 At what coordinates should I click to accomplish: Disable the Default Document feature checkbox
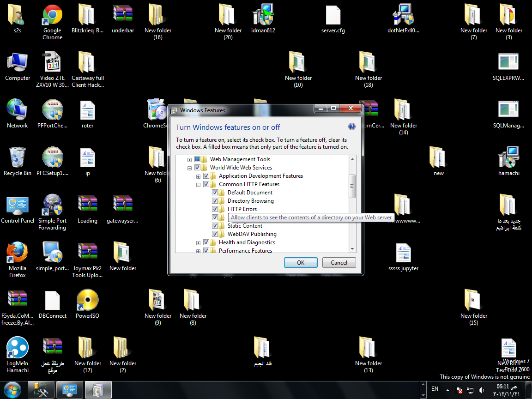tap(215, 193)
